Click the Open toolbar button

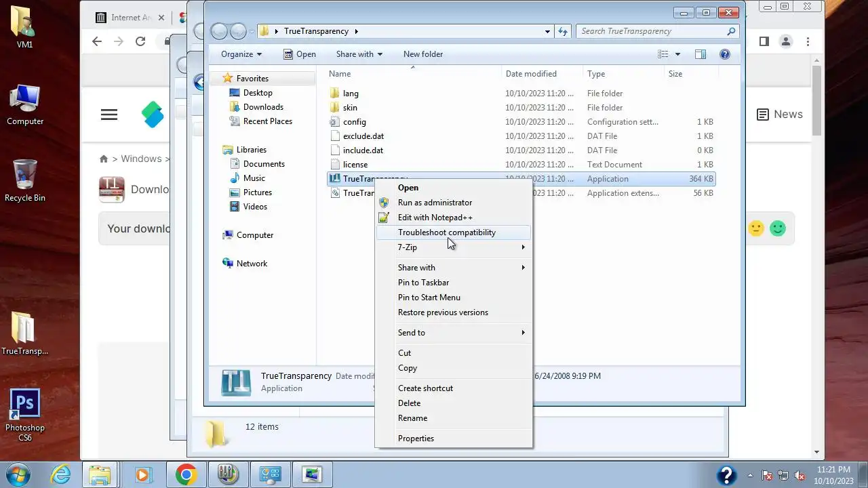point(299,54)
